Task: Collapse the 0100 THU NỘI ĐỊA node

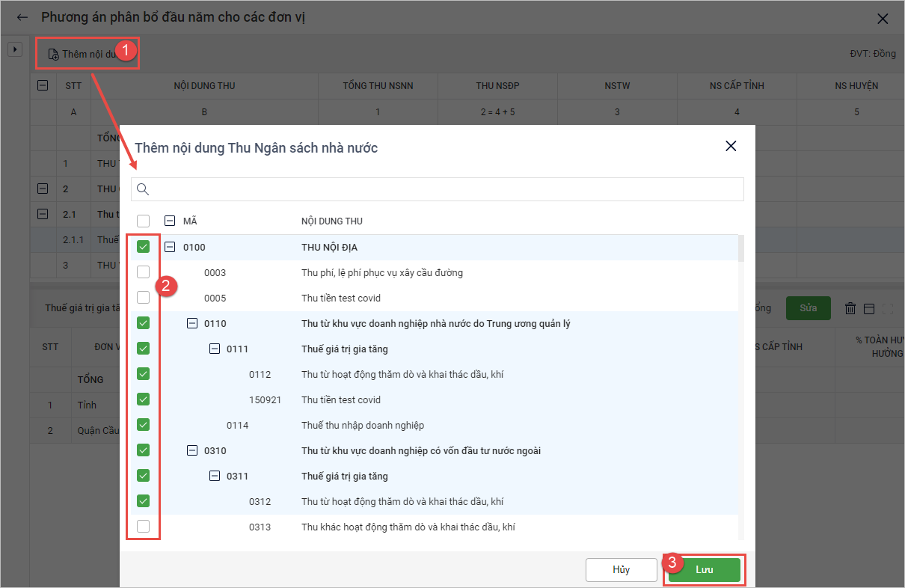Action: pyautogui.click(x=170, y=247)
